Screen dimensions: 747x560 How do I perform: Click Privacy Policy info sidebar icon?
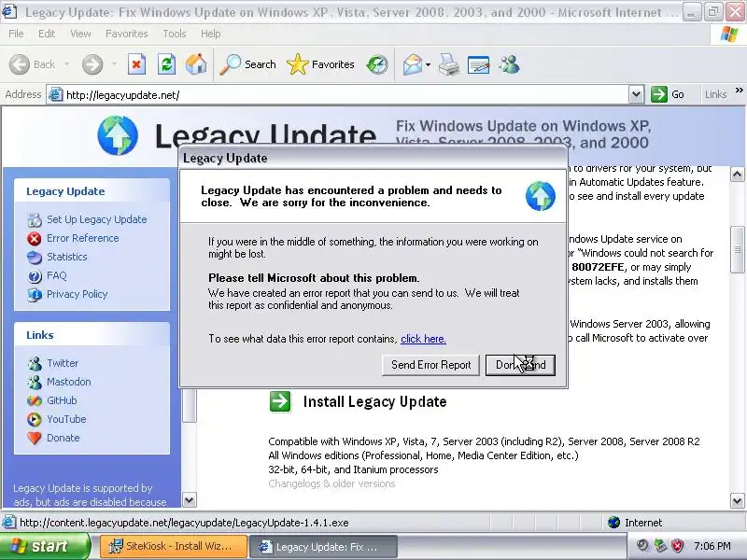(35, 295)
